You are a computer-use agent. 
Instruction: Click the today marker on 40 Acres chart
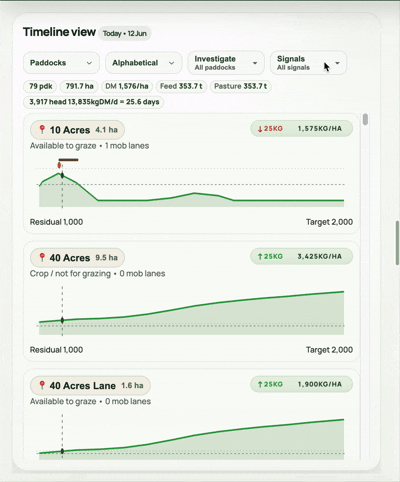click(x=62, y=320)
